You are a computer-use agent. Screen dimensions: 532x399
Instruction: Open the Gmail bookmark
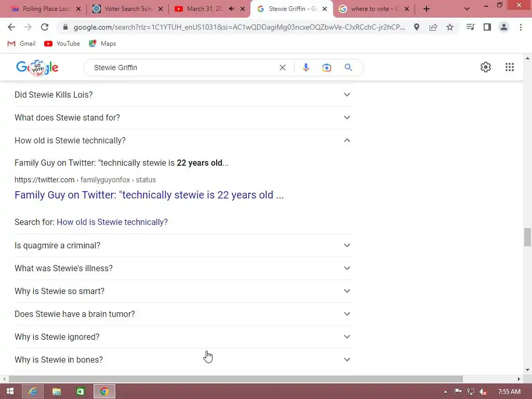21,44
